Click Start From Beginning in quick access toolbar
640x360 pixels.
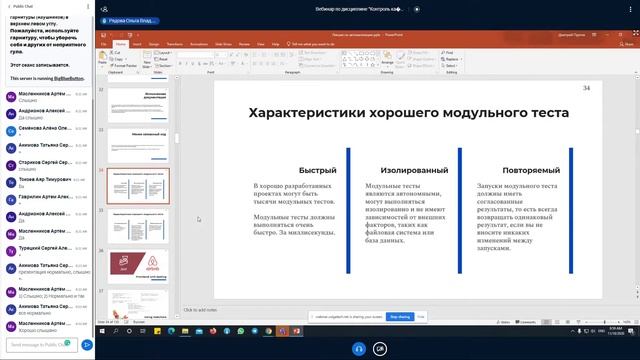click(130, 35)
